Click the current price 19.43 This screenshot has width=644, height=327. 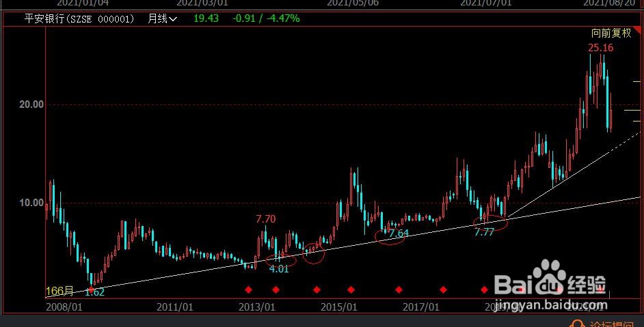coord(206,18)
